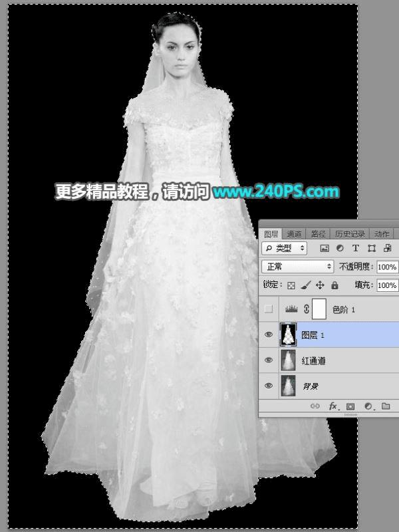
Task: Switch to the 通道 channels tab
Action: [294, 234]
